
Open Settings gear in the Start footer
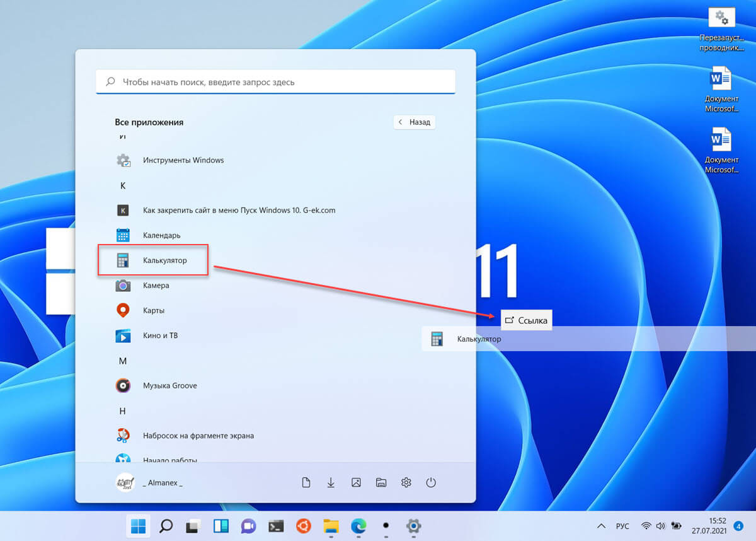tap(406, 483)
